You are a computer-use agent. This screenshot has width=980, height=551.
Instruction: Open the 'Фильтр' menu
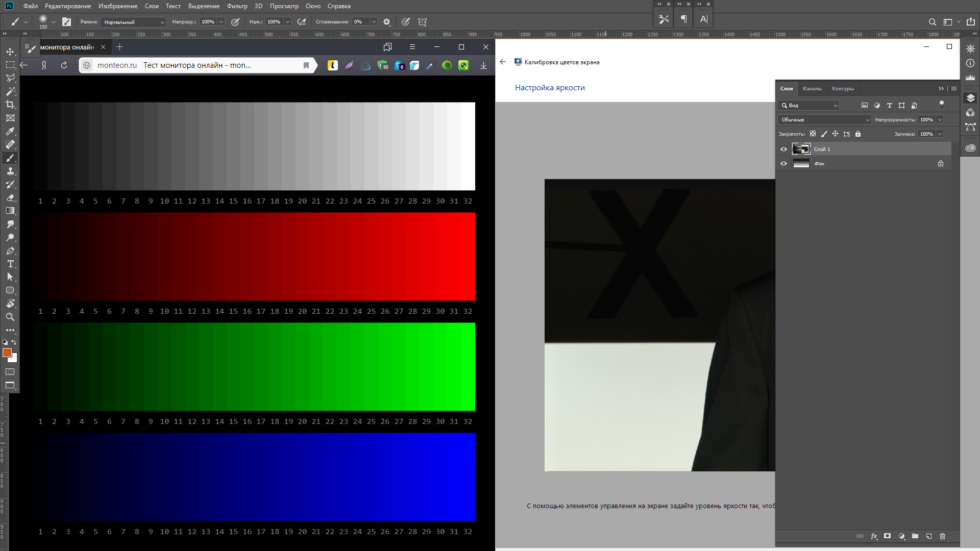tap(237, 6)
